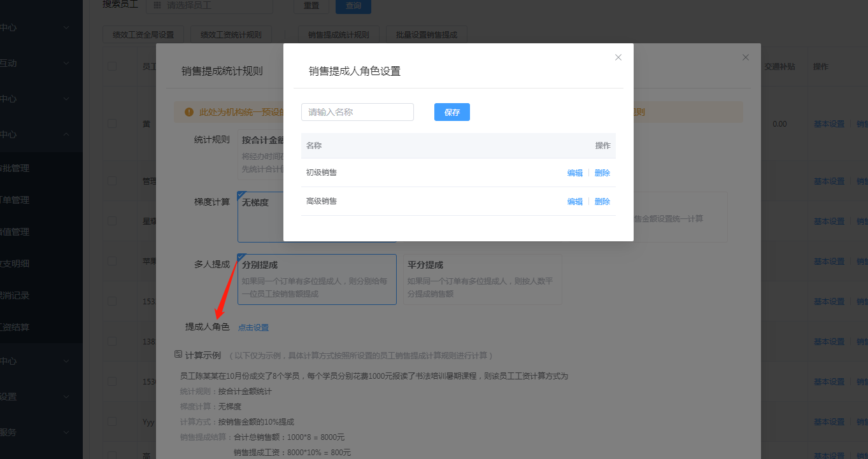This screenshot has width=868, height=459.
Task: Open 基本设置 in the Yyy row
Action: 829,422
